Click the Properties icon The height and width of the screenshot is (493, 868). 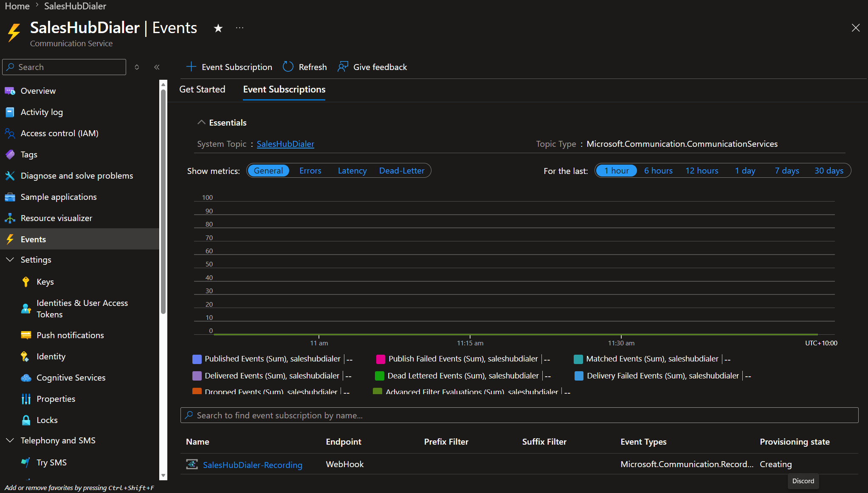tap(26, 399)
